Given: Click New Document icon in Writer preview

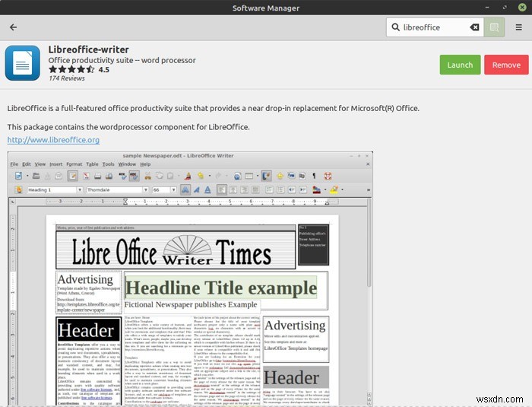Looking at the screenshot, I should coord(18,176).
